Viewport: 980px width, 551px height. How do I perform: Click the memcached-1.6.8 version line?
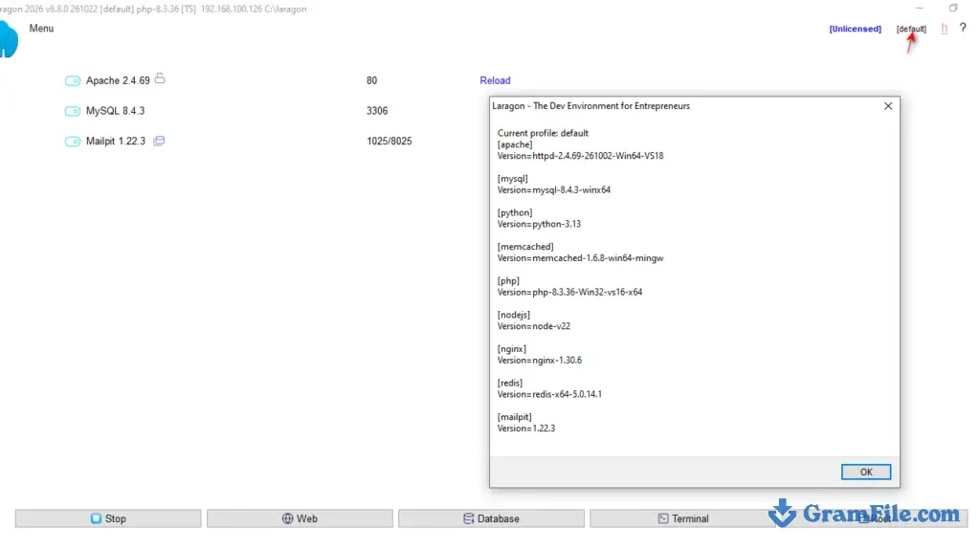tap(580, 258)
